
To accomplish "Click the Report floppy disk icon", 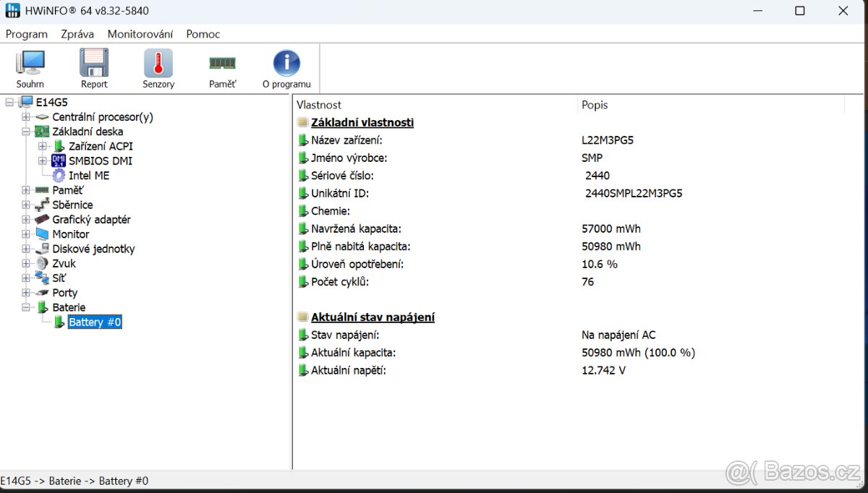I will point(94,64).
